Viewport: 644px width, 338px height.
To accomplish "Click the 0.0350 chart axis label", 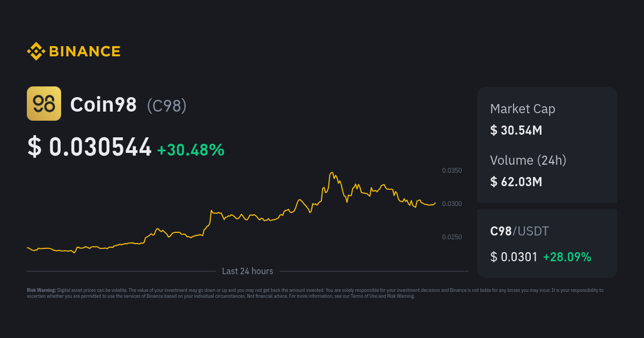I will 452,171.
